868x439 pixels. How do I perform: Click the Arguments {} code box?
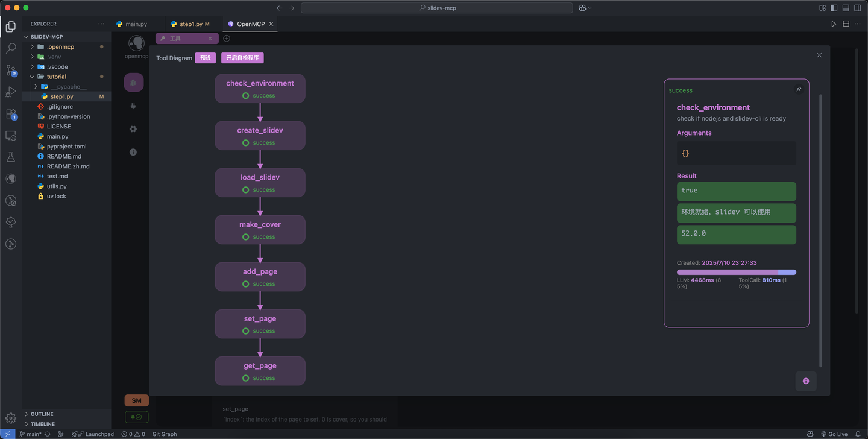click(737, 153)
